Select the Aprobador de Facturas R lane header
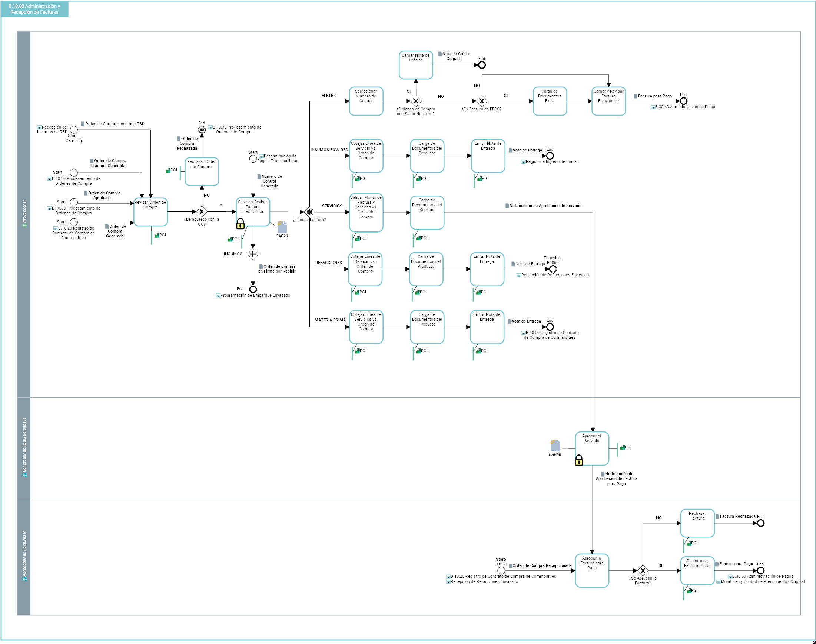Viewport: 816px width, 644px height. [x=24, y=557]
